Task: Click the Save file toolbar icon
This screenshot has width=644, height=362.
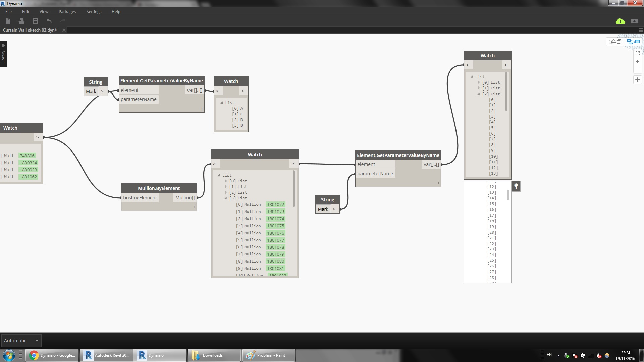Action: coord(35,21)
